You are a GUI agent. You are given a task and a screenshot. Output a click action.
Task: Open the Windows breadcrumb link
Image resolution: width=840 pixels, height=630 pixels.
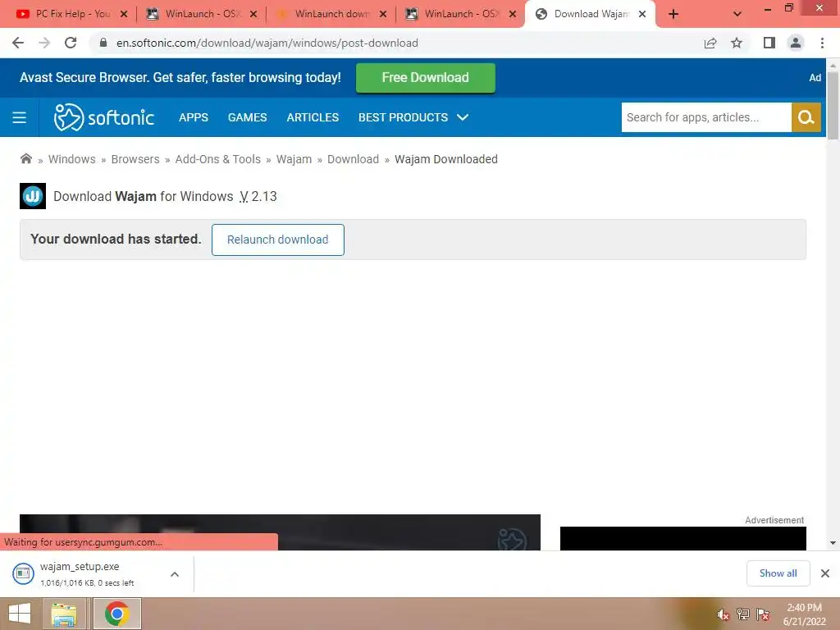pos(72,159)
